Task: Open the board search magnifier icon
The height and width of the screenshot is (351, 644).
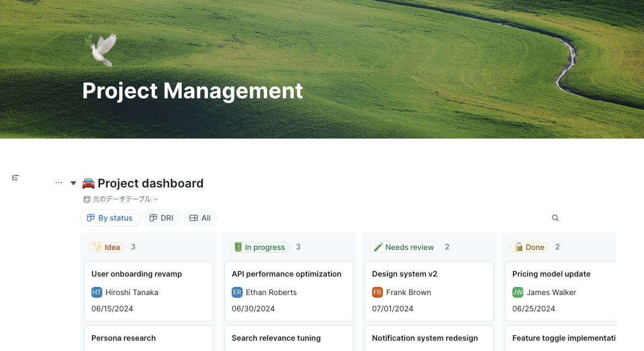Action: (555, 218)
